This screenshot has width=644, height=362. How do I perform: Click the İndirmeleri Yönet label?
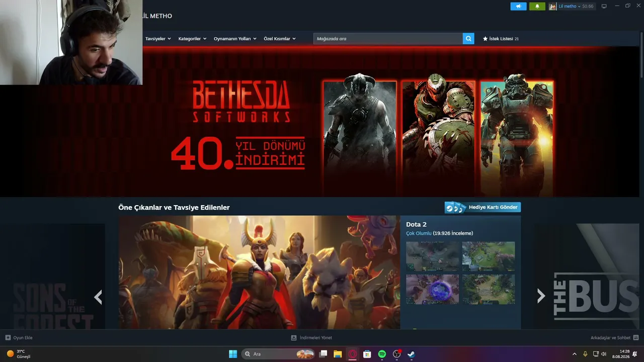[316, 338]
